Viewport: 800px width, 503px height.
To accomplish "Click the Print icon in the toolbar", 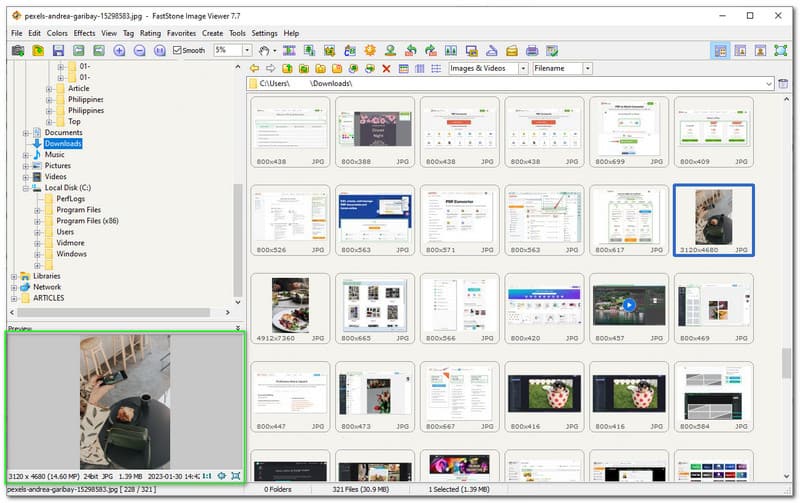I will 532,50.
